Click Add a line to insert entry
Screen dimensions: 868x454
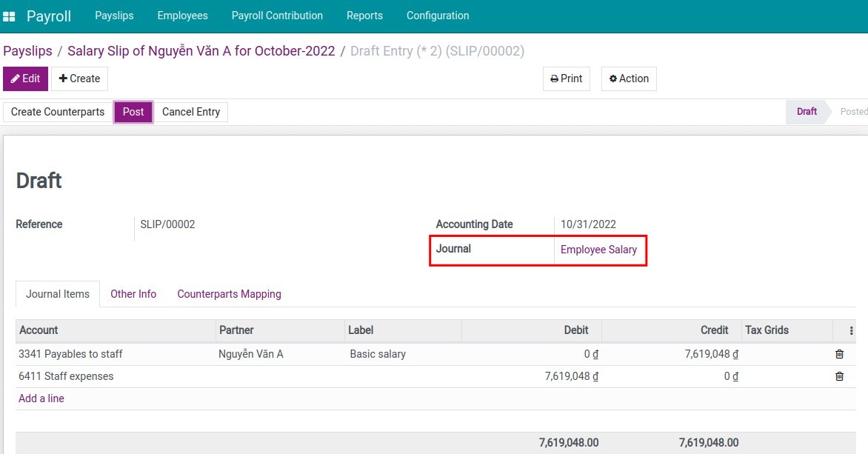41,398
